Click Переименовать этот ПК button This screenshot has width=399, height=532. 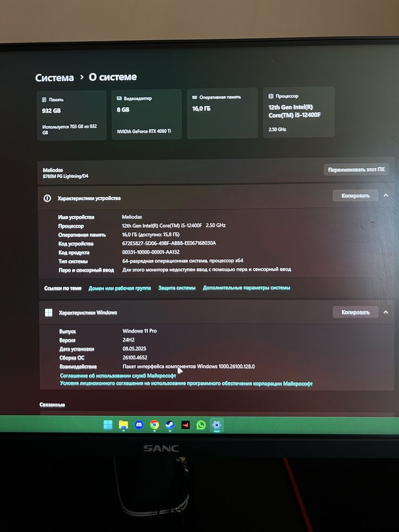click(356, 169)
